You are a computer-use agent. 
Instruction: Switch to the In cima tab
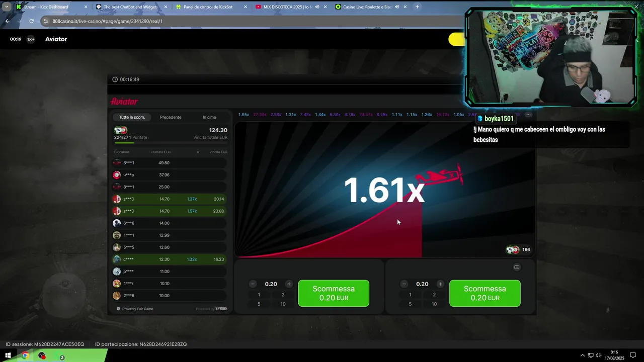tap(209, 117)
